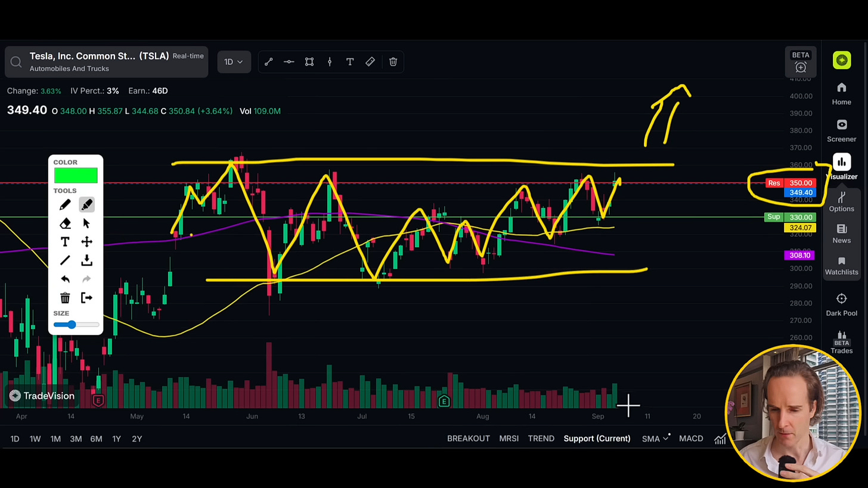Click the Earn.: 46D value
The width and height of the screenshot is (868, 488).
point(148,91)
